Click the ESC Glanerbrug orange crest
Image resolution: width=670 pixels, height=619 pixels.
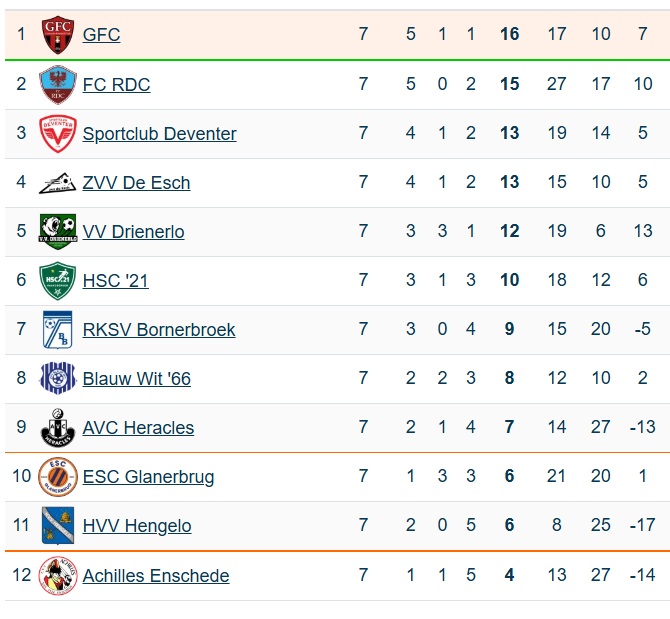click(x=57, y=477)
